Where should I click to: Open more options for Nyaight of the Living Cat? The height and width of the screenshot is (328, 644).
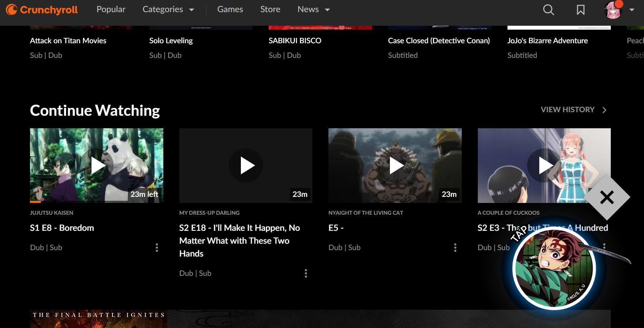(x=455, y=248)
